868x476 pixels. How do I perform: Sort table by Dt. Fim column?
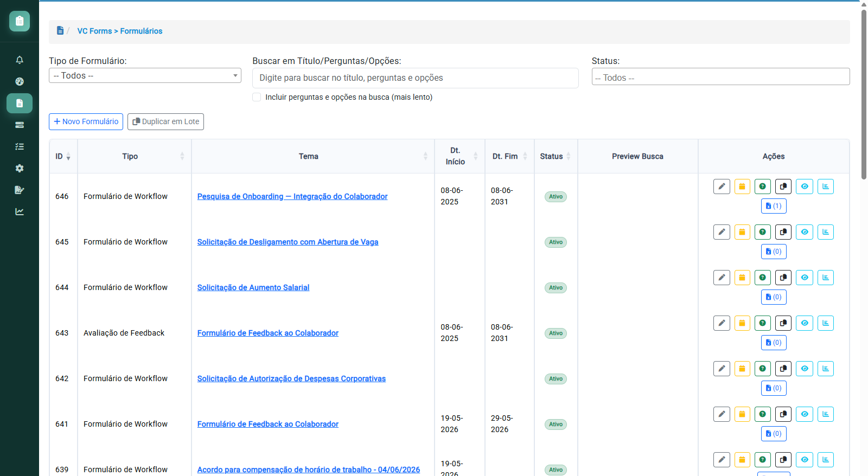point(509,156)
